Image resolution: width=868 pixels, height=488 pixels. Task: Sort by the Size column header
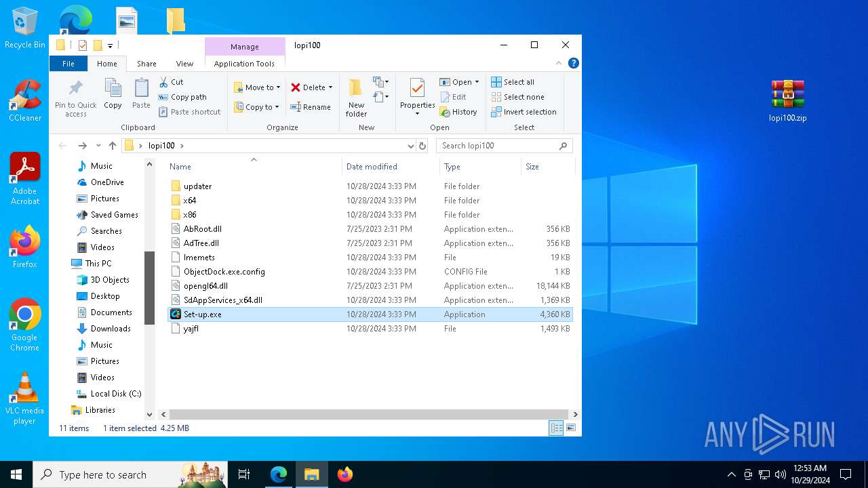[x=548, y=167]
